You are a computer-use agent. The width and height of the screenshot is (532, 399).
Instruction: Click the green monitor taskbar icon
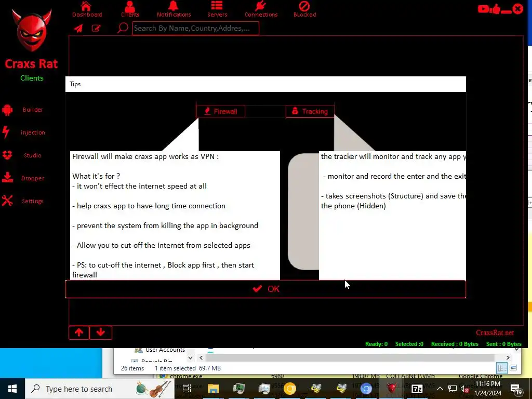[239, 389]
